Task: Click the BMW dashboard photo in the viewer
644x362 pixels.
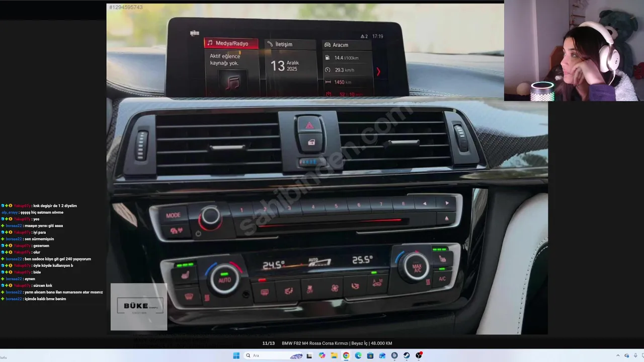Action: tap(327, 169)
